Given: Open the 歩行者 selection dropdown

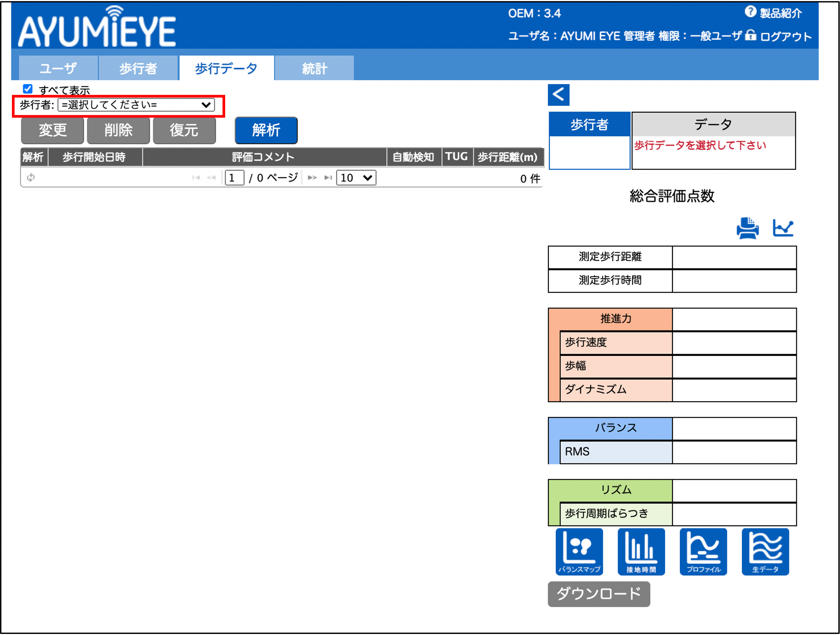Looking at the screenshot, I should click(x=136, y=105).
